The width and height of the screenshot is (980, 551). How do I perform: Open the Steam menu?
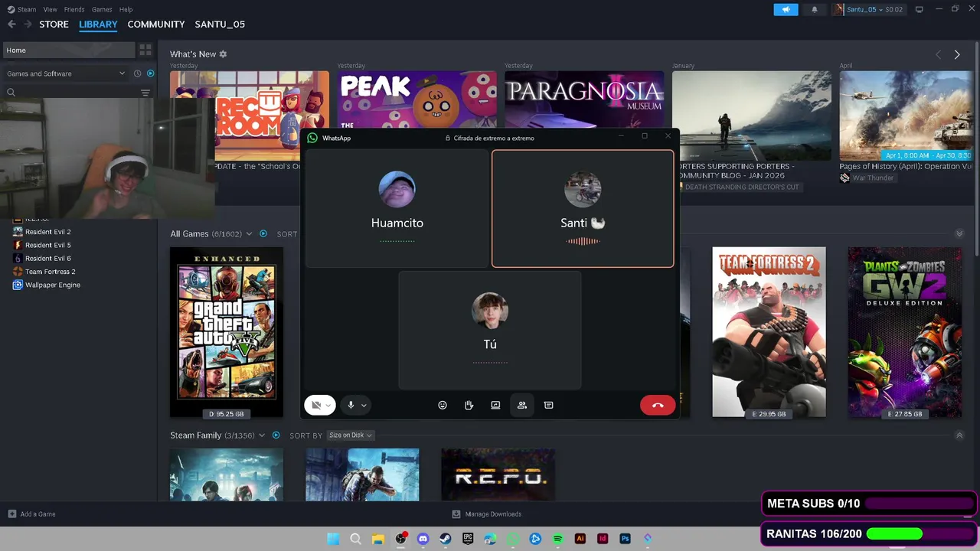click(22, 9)
